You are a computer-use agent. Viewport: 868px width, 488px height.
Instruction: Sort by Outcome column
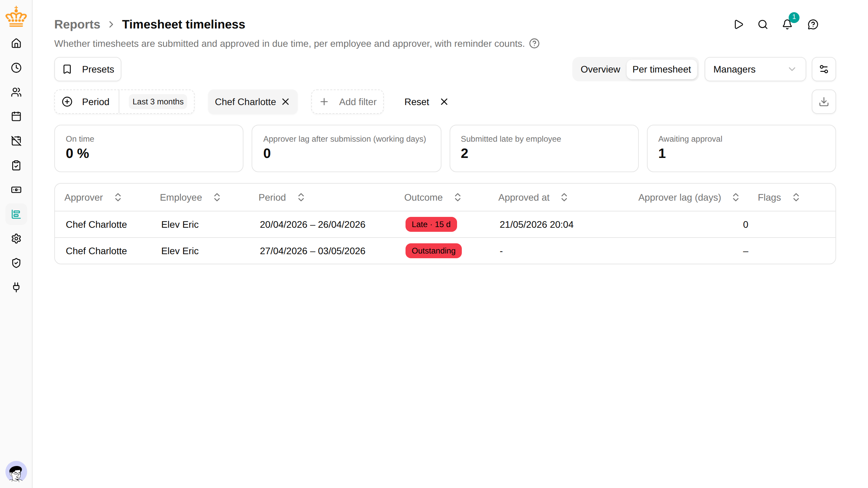click(433, 197)
